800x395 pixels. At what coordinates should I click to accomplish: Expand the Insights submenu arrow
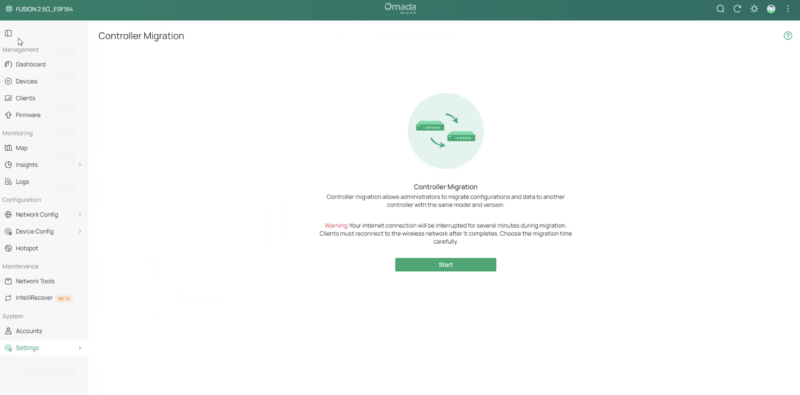click(80, 165)
